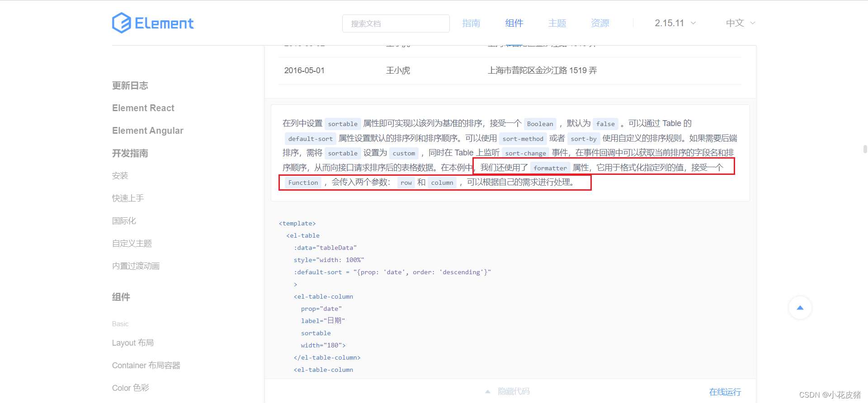Focus the 搜索文档 search box

tap(396, 23)
